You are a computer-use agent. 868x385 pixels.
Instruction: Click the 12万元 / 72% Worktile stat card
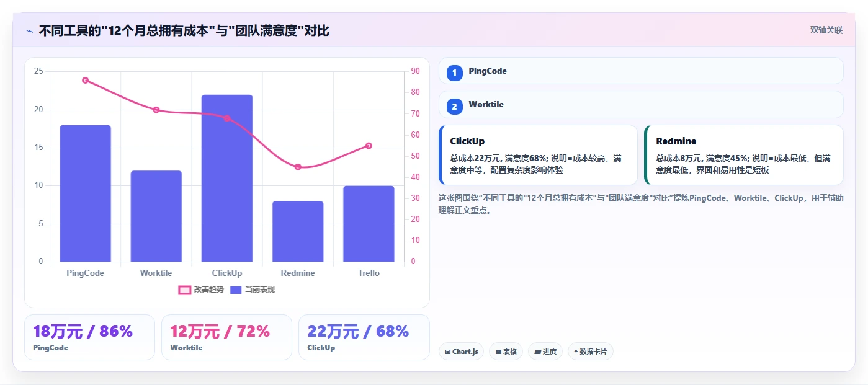pyautogui.click(x=226, y=337)
